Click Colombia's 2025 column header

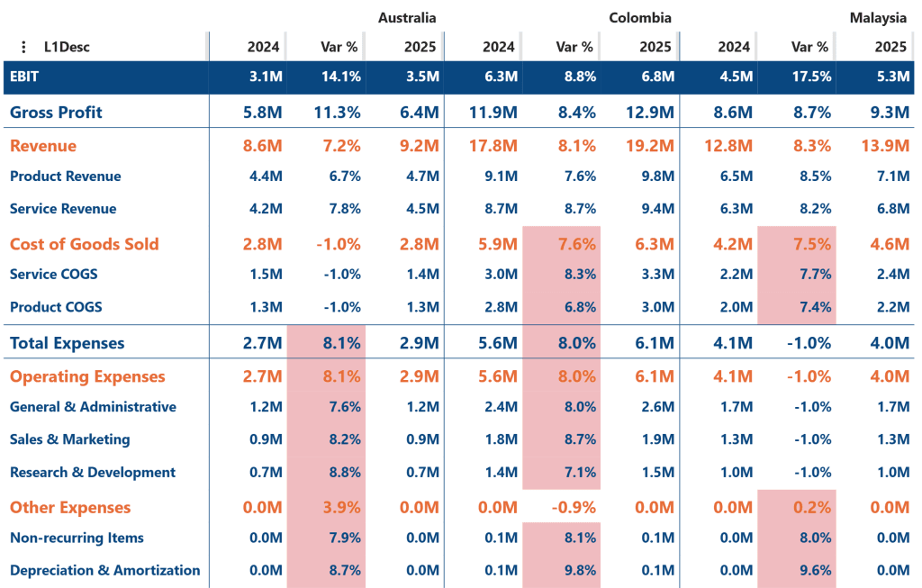[x=655, y=47]
